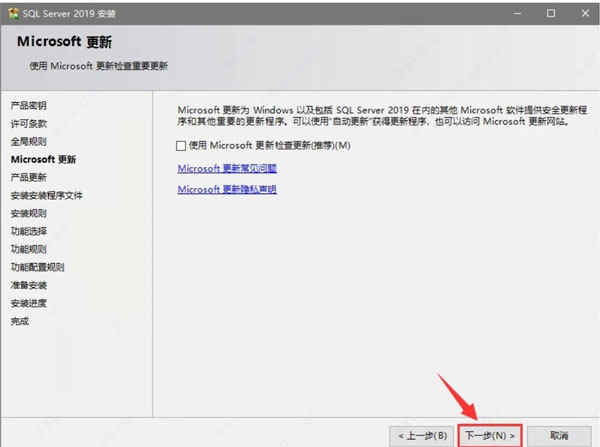This screenshot has height=447, width=600.
Task: Select the 功能配置规则 step in the sidebar
Action: 38,267
